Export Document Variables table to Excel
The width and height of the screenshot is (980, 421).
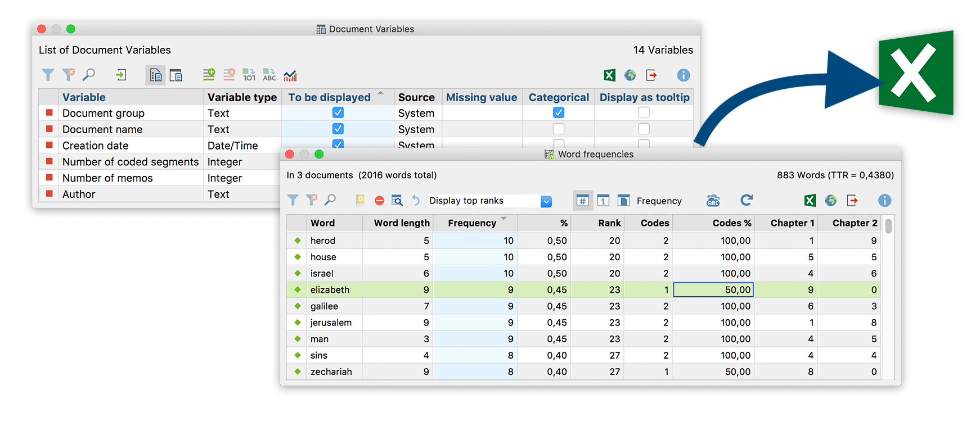609,75
